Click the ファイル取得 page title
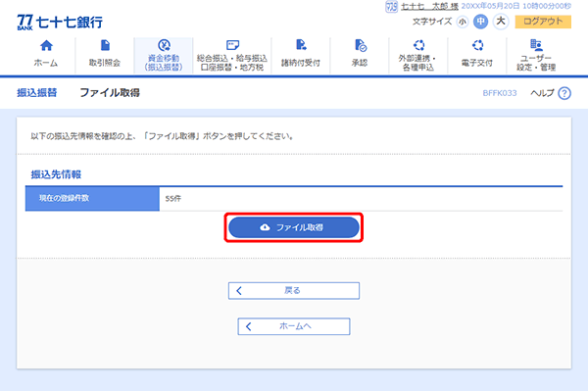This screenshot has height=391, width=588. pos(110,92)
